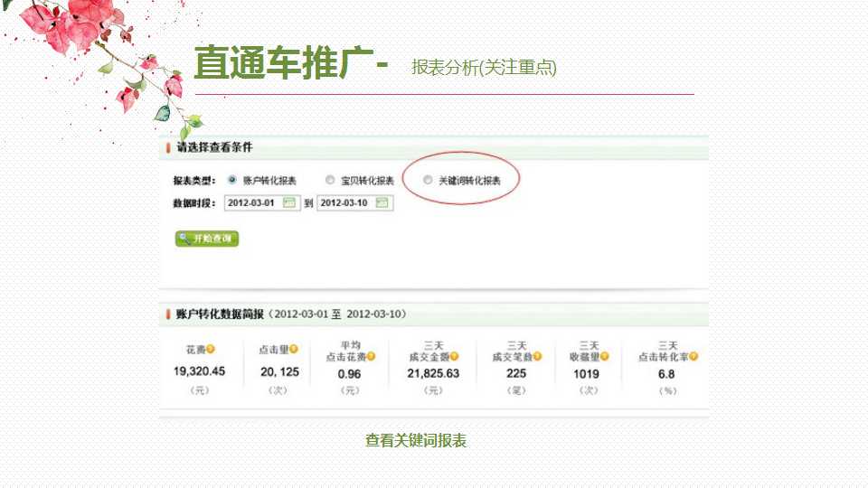Screen dimensions: 868x488
Task: Click the 查看关键词报表 caption text
Action: 416,440
